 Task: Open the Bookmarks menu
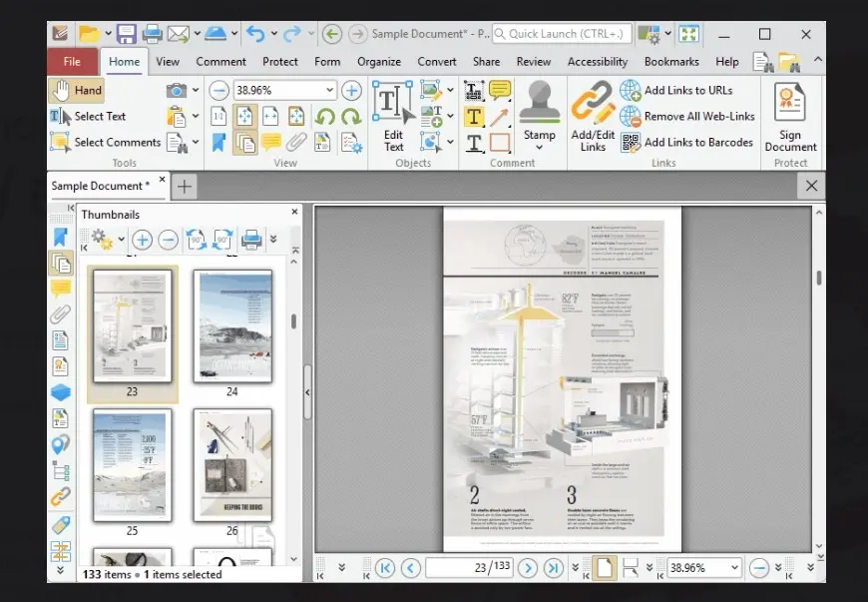tap(671, 61)
